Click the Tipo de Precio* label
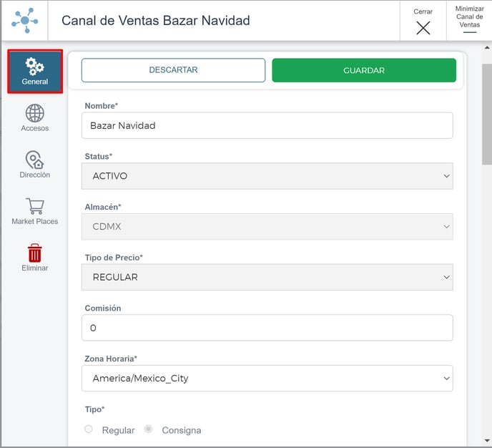The image size is (492, 448). 114,258
